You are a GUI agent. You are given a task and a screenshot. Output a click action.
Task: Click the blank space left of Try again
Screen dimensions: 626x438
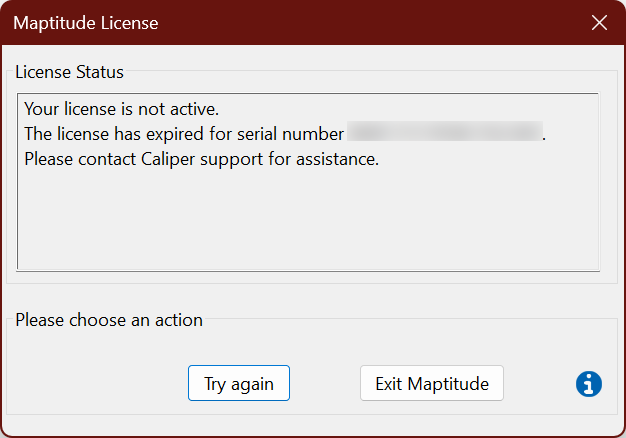click(x=100, y=383)
